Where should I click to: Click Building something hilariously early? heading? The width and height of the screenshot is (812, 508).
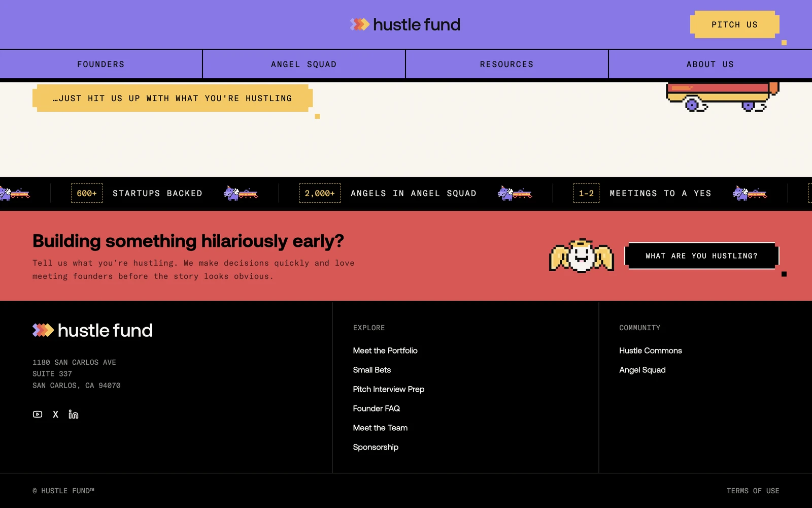click(x=188, y=241)
